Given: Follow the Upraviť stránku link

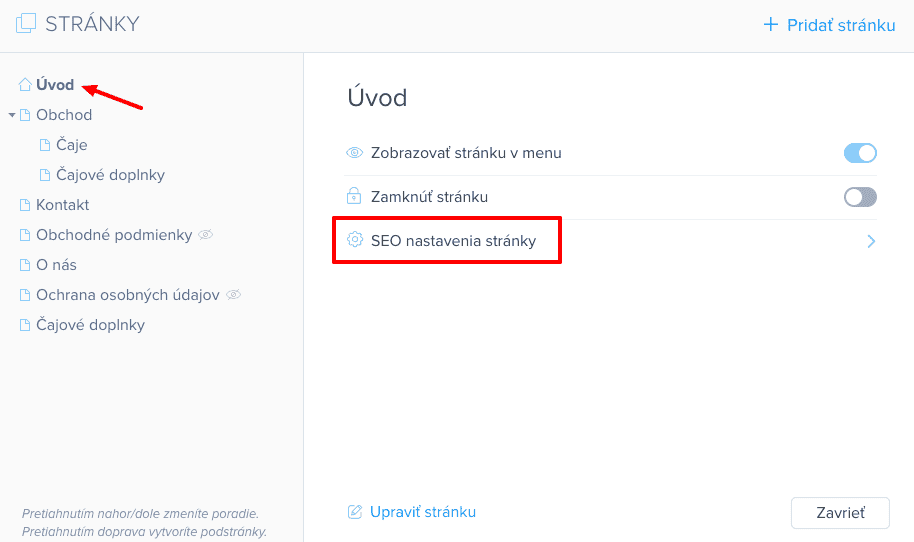Looking at the screenshot, I should click(x=423, y=512).
